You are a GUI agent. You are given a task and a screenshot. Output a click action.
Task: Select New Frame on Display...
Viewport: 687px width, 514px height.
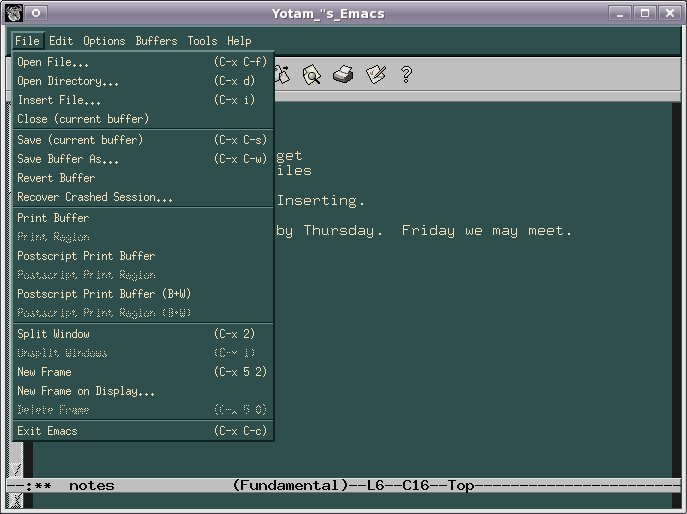click(143, 391)
